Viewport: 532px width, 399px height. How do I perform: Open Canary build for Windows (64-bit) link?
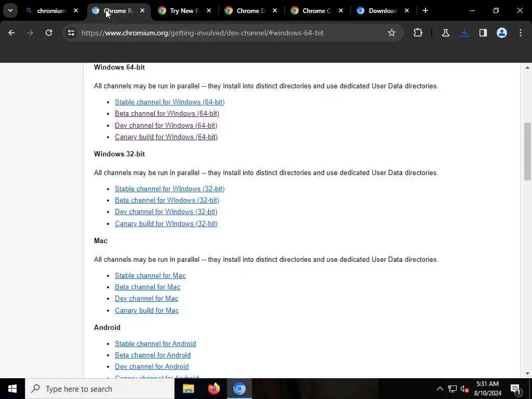pos(166,137)
